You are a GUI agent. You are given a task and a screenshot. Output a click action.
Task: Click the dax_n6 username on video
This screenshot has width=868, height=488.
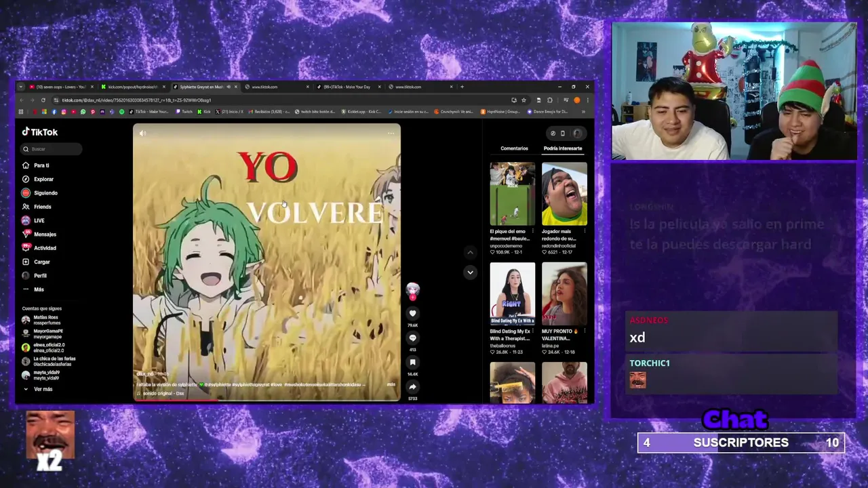145,373
